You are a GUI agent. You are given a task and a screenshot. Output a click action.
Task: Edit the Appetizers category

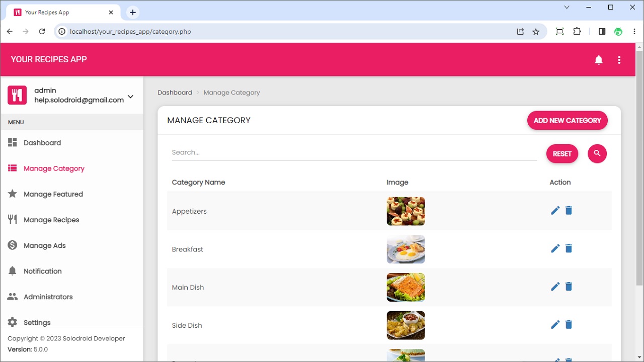[x=555, y=211]
